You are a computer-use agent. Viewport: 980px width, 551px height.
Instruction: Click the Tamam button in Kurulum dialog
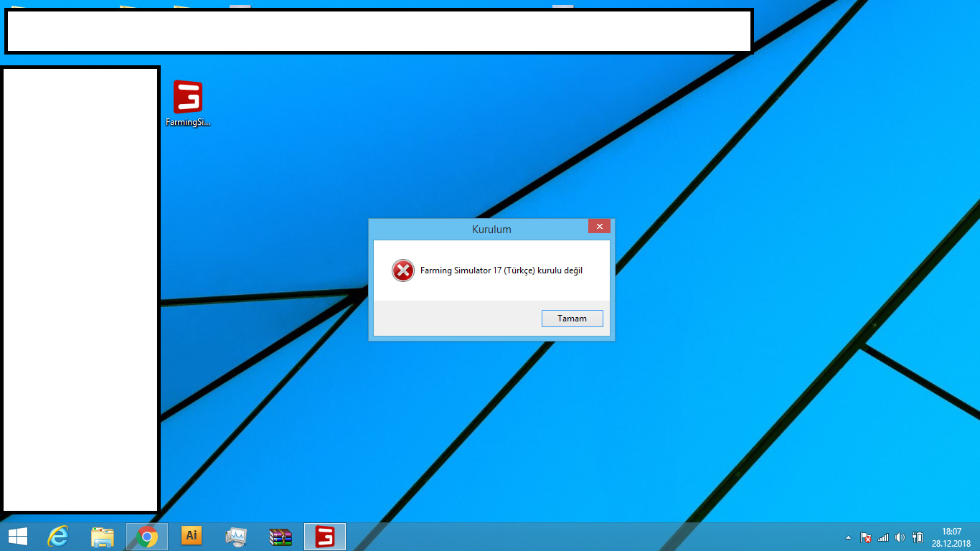(x=572, y=319)
